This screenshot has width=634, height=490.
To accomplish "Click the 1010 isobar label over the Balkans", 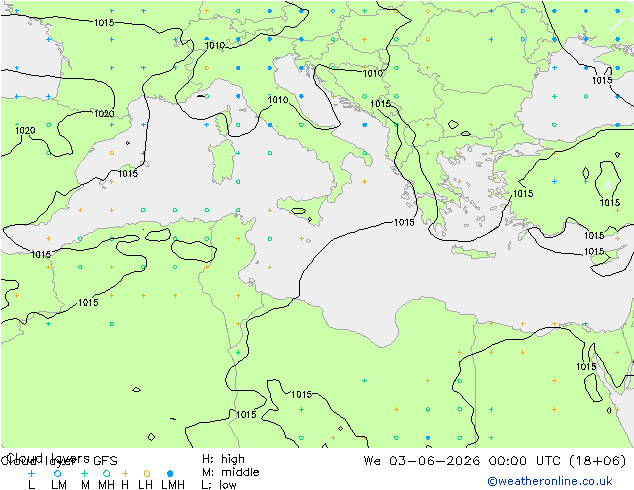I will click(373, 73).
